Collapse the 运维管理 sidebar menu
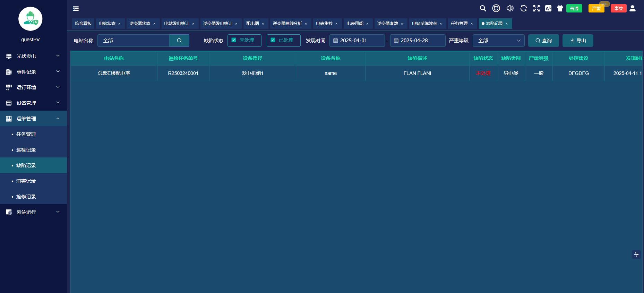 33,119
